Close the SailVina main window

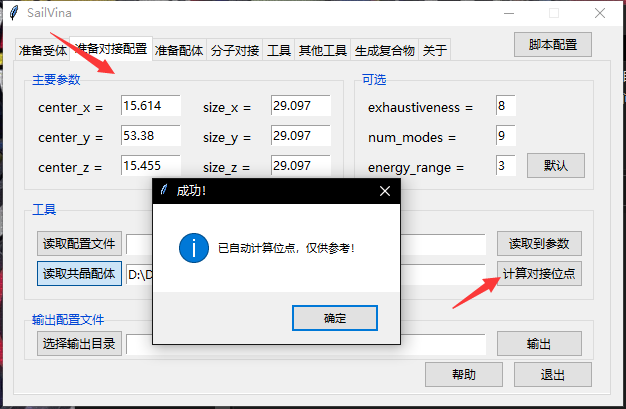click(x=600, y=13)
